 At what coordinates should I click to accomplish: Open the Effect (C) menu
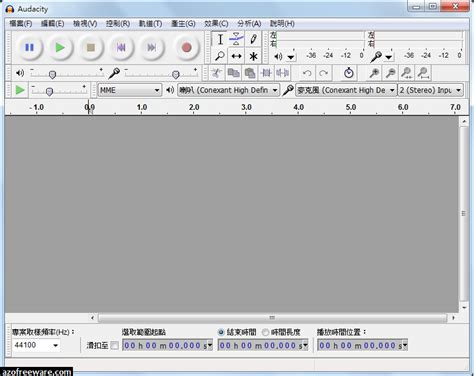tap(216, 24)
